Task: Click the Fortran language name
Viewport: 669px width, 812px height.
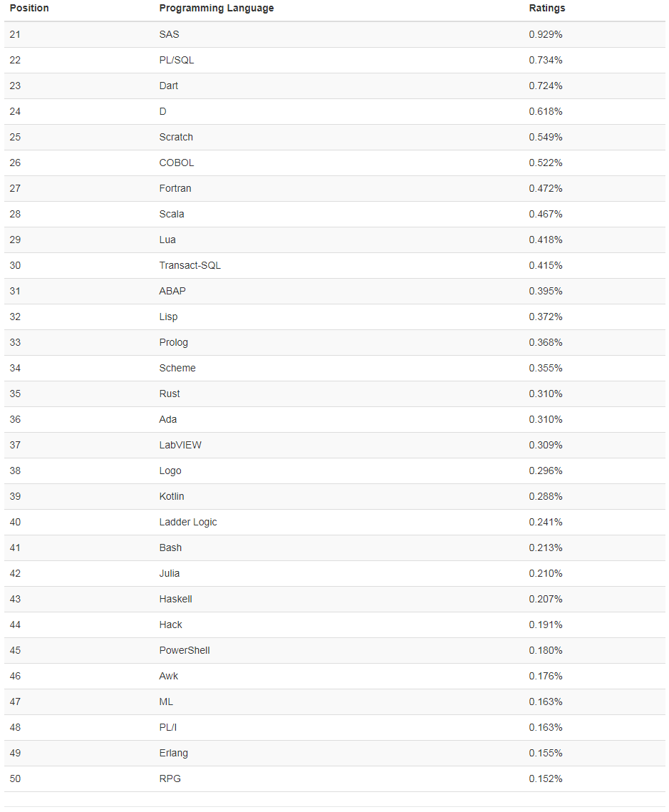Action: click(x=175, y=188)
